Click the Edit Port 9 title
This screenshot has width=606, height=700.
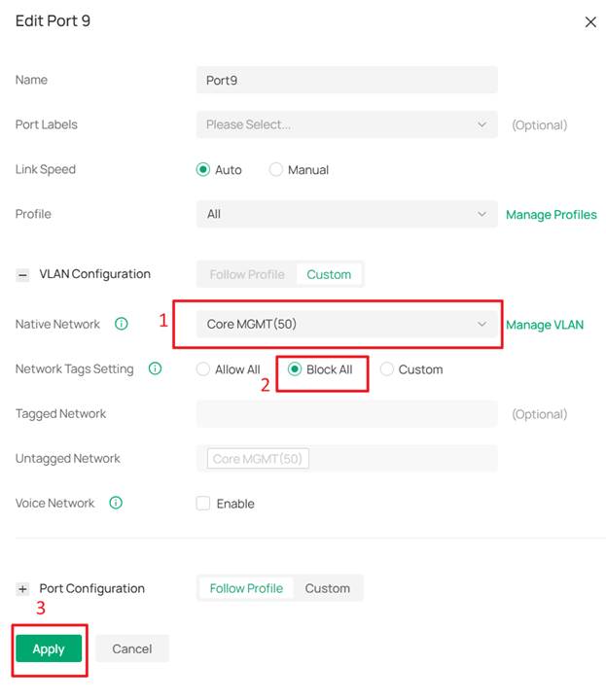53,21
